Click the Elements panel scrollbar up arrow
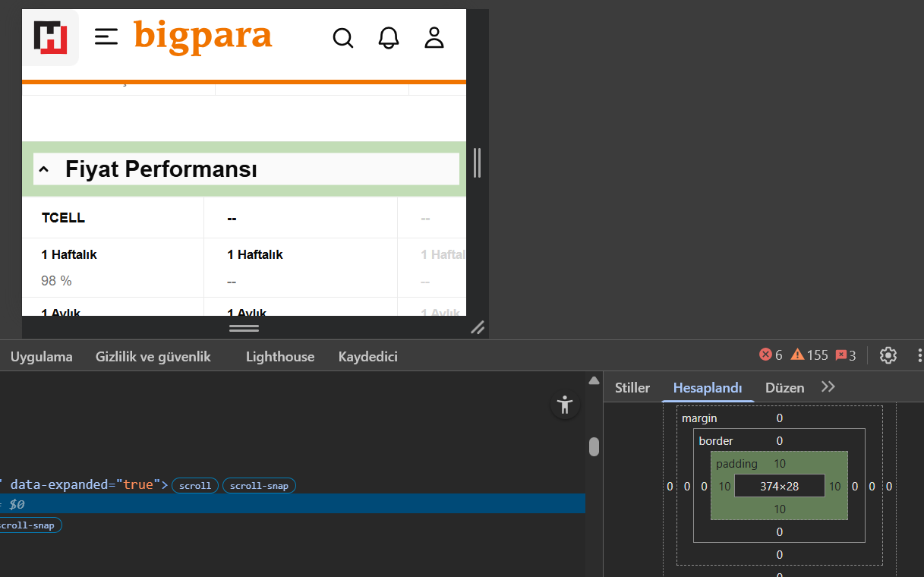Screen dimensions: 924x577 pyautogui.click(x=594, y=380)
